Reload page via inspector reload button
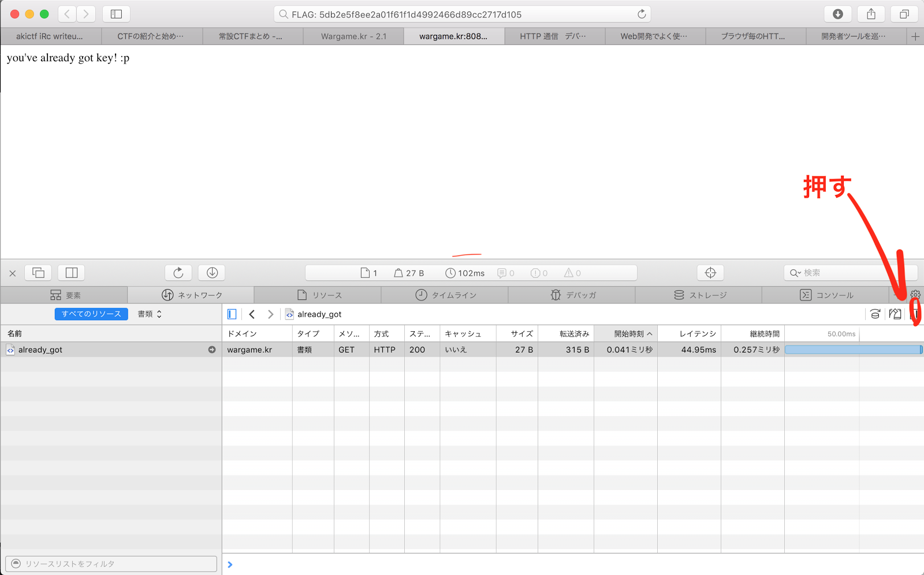 [x=178, y=272]
